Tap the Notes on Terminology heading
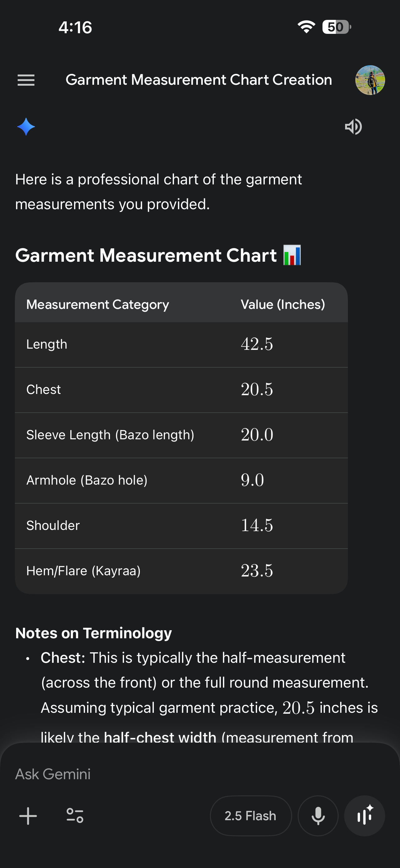The width and height of the screenshot is (400, 868). tap(94, 633)
